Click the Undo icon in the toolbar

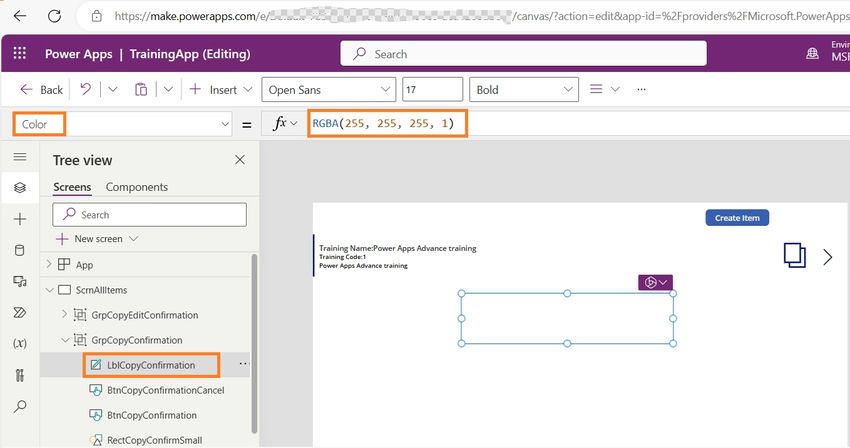pos(86,89)
